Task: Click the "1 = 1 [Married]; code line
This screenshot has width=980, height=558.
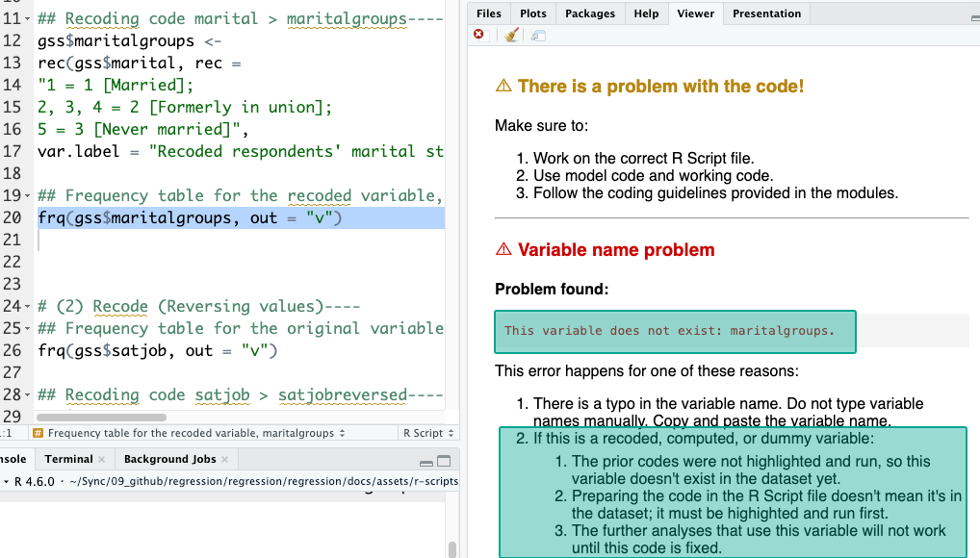Action: (x=116, y=85)
